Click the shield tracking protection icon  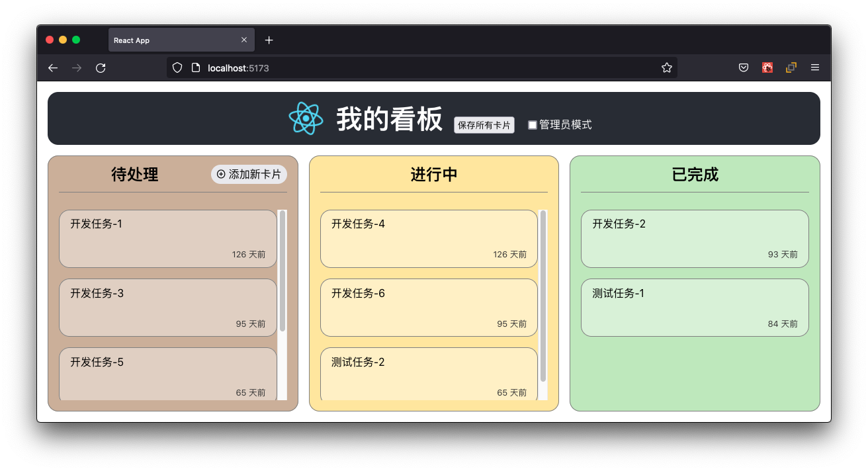click(177, 67)
